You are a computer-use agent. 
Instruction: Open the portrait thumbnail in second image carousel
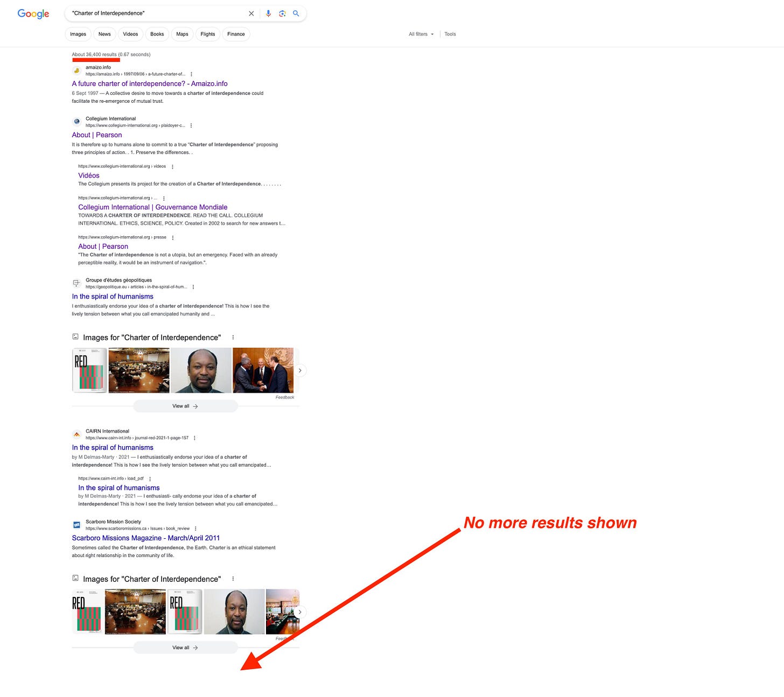(234, 612)
